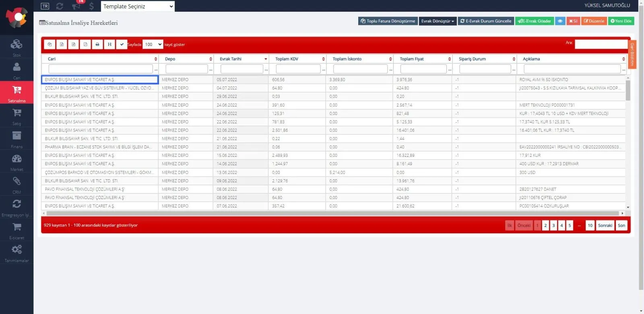644x314 pixels.
Task: Open the records-per-page 100 dropdown
Action: 153,45
